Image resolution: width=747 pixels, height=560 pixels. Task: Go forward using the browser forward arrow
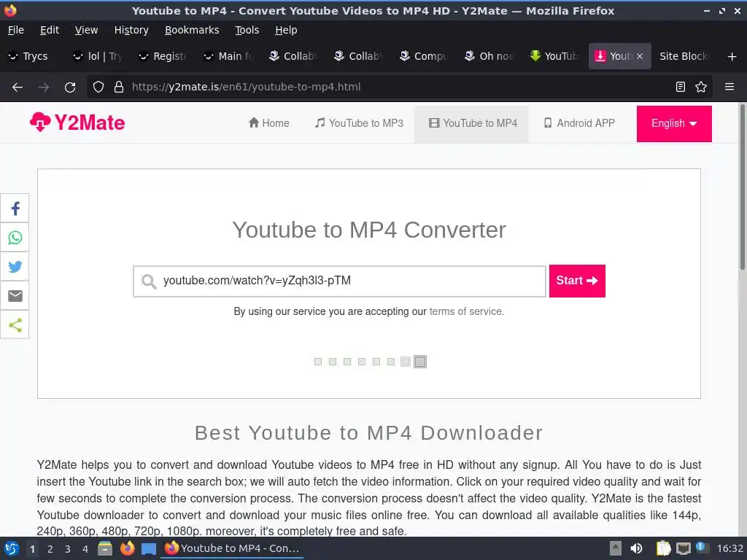point(44,87)
